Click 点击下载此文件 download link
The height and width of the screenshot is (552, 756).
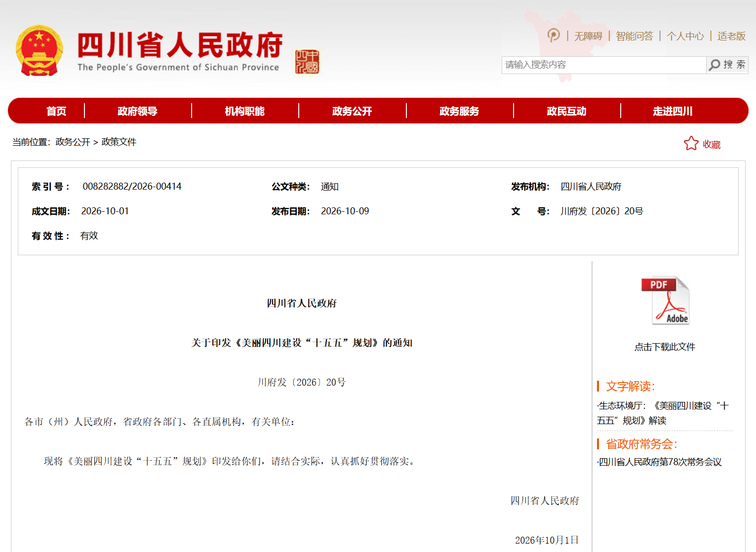[665, 347]
